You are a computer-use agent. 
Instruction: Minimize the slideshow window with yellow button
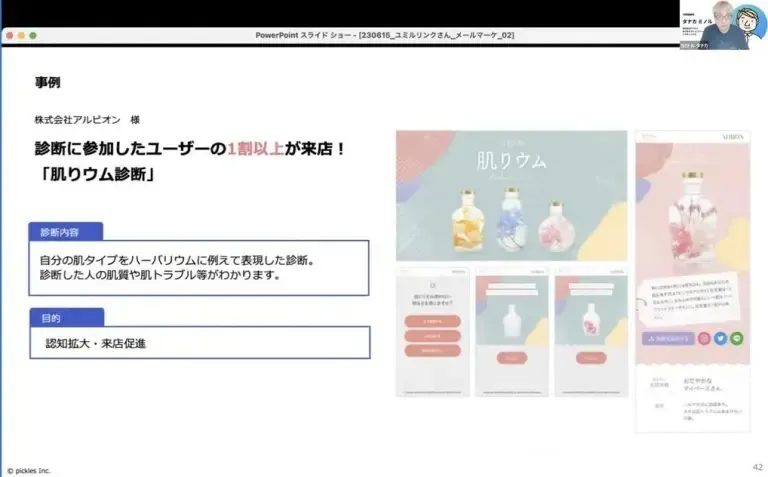pos(21,36)
